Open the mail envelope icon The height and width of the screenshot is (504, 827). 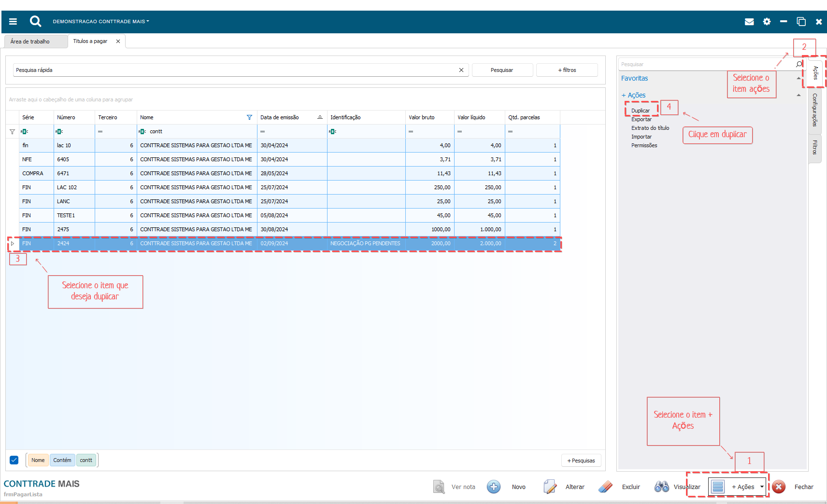(x=749, y=22)
